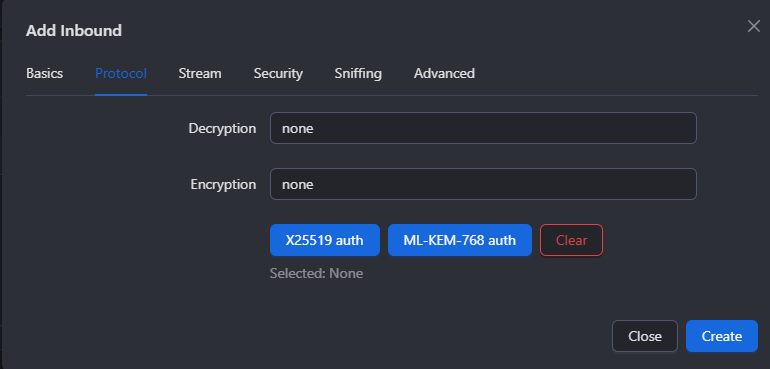
Task: Select the Protocol tab
Action: pyautogui.click(x=121, y=74)
